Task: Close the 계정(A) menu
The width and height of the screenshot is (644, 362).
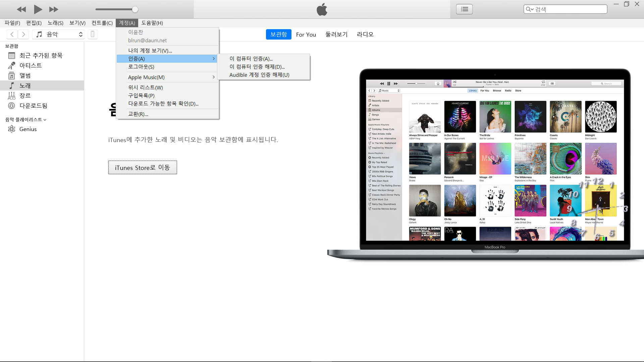Action: pos(127,23)
